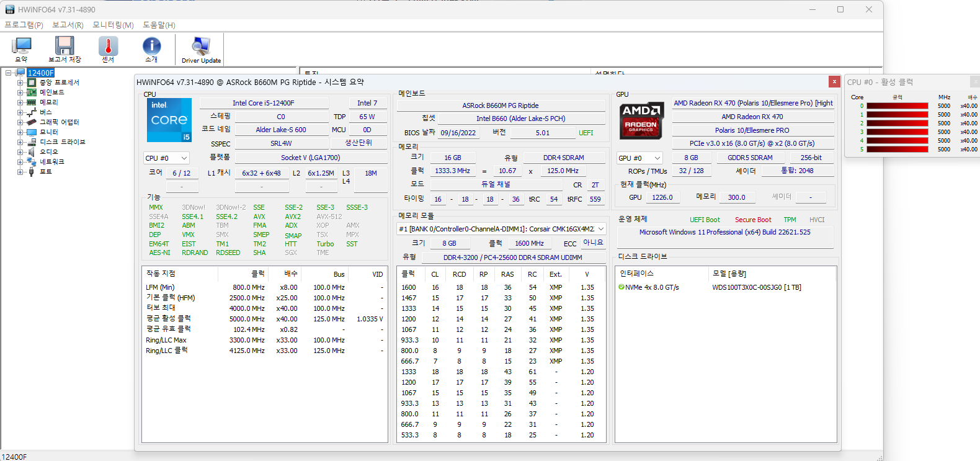
Task: Click the 오디오 speaker tree icon
Action: (32, 152)
